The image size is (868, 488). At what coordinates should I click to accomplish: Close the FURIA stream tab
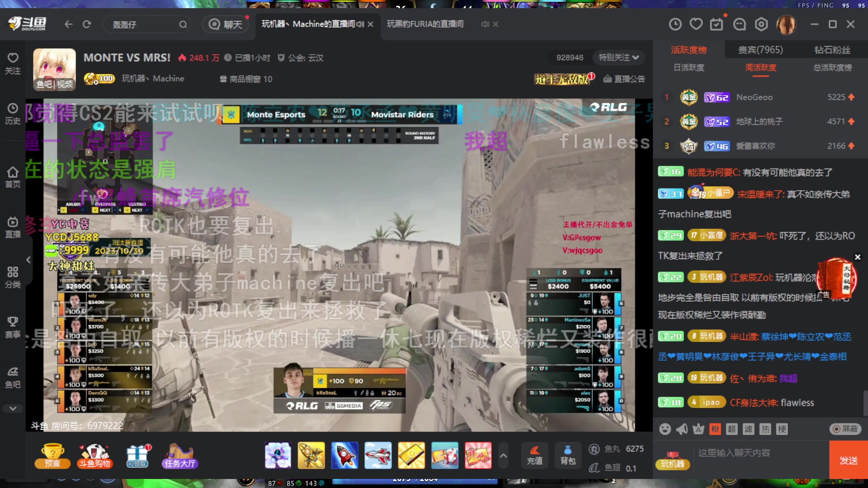click(x=495, y=24)
